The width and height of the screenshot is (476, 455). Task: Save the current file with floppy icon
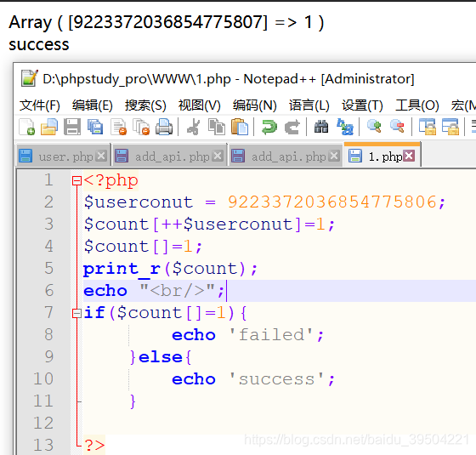pos(72,127)
